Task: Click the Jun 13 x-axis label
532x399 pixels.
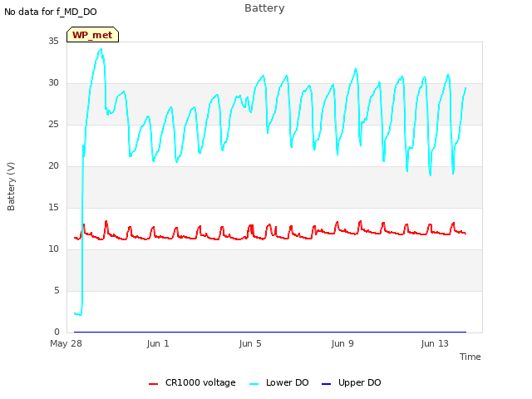Action: tap(435, 343)
